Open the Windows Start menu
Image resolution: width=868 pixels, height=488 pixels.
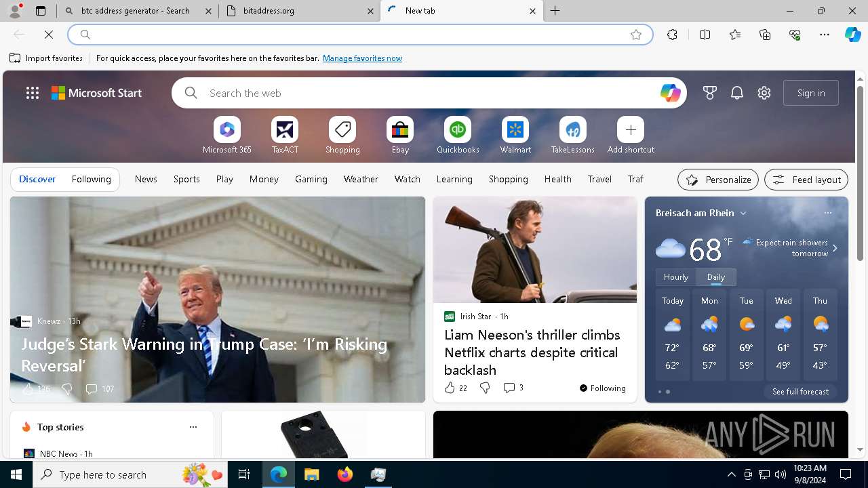tap(16, 474)
